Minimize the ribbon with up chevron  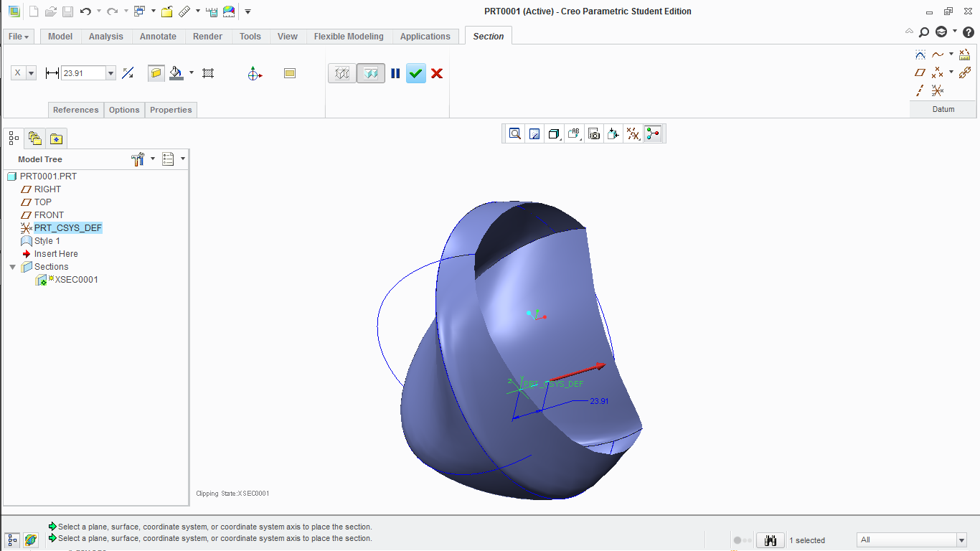pyautogui.click(x=909, y=32)
